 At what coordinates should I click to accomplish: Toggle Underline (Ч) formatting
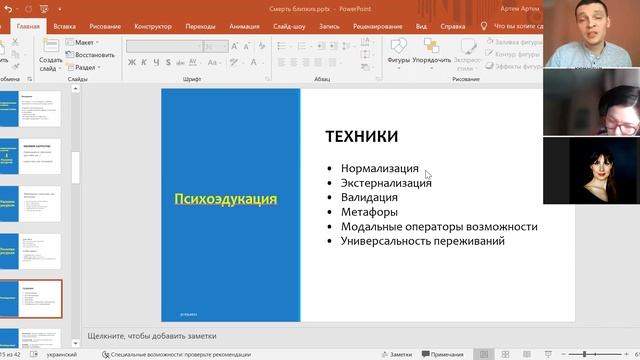156,62
